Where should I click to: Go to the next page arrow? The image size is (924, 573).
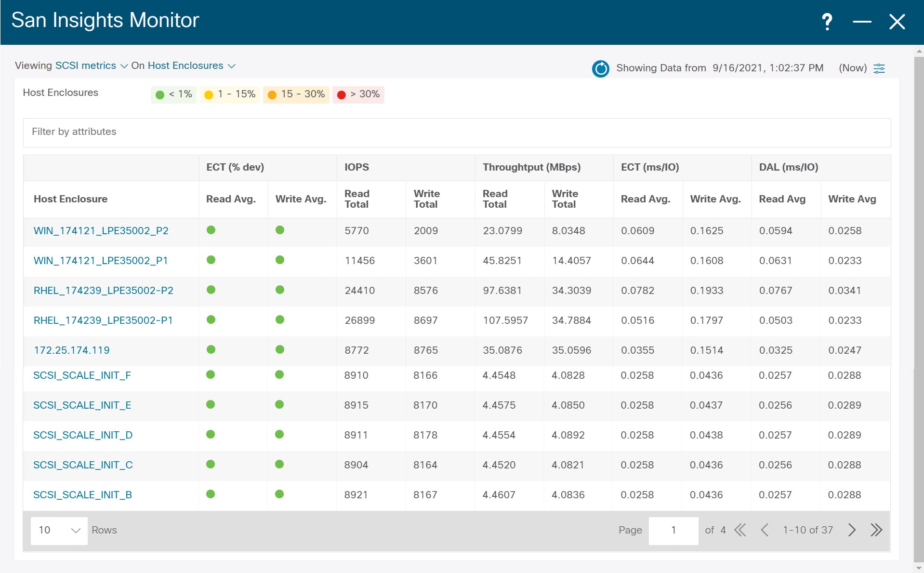(852, 531)
